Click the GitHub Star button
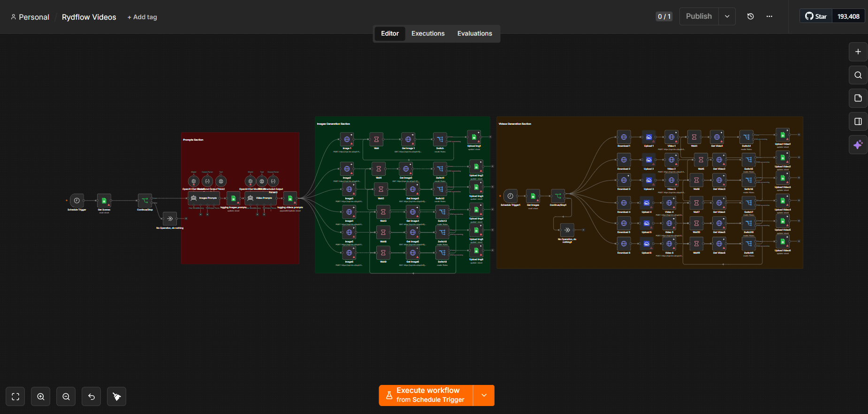 click(816, 16)
